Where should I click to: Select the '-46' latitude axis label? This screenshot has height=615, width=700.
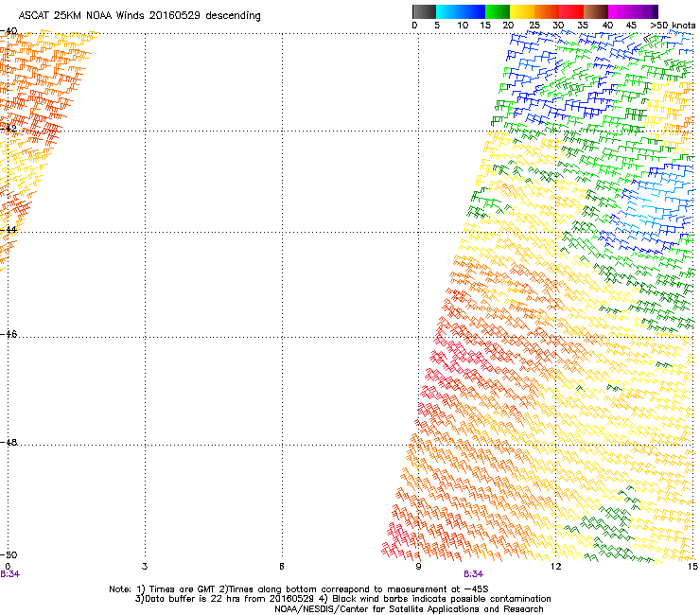pyautogui.click(x=9, y=335)
